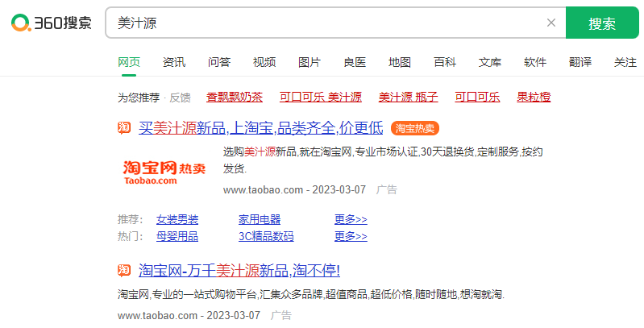Go to the 良医 tab
Screen dimensions: 644x328
click(x=355, y=62)
